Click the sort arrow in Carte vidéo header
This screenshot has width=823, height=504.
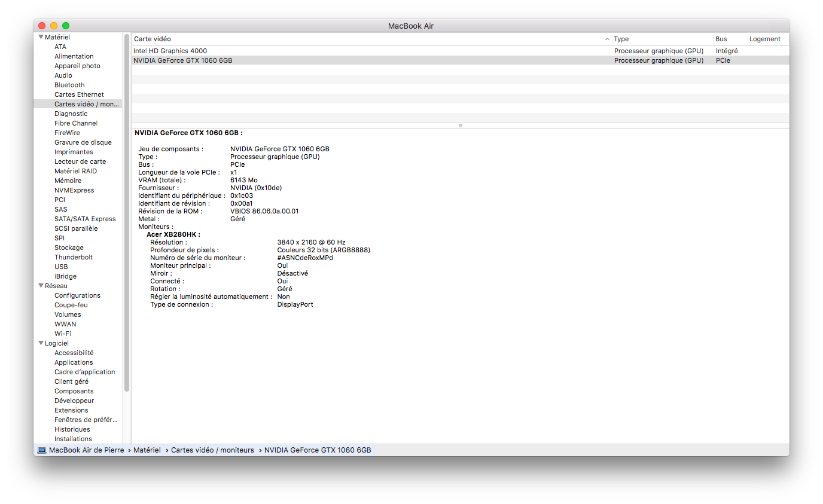point(608,39)
